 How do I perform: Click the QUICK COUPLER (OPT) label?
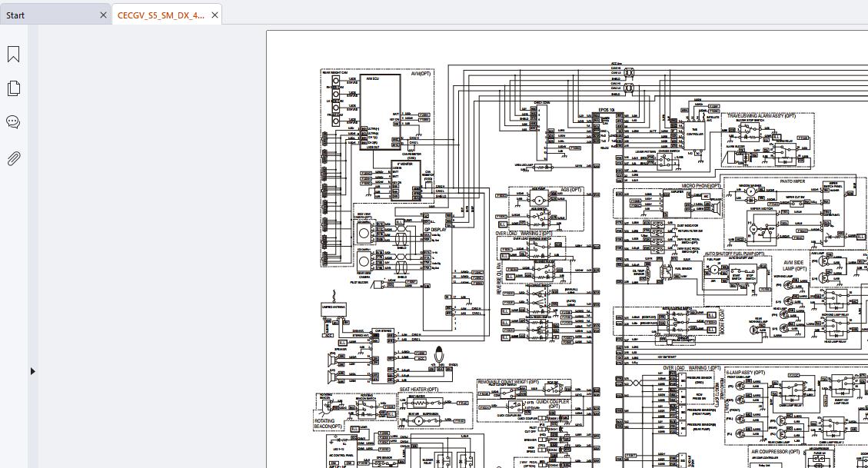554,404
